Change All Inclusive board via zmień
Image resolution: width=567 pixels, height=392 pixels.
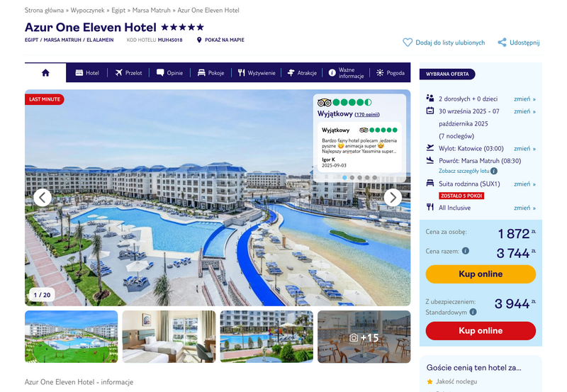coord(524,208)
